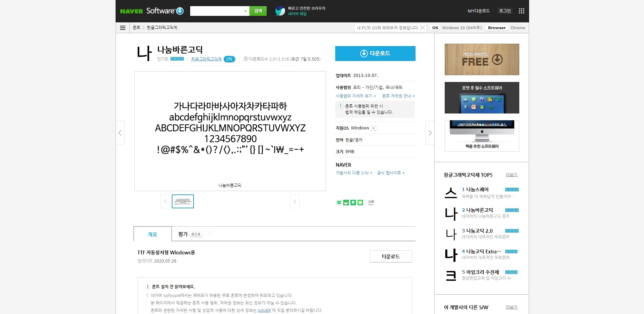Click the download count icon
Image resolution: width=644 pixels, height=314 pixels.
pos(246,59)
